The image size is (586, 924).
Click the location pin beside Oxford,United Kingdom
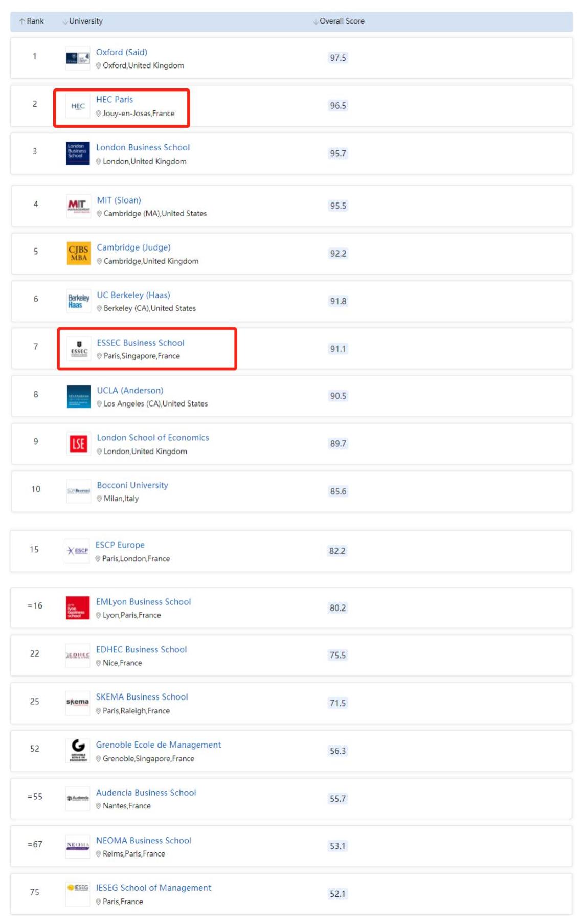point(99,65)
